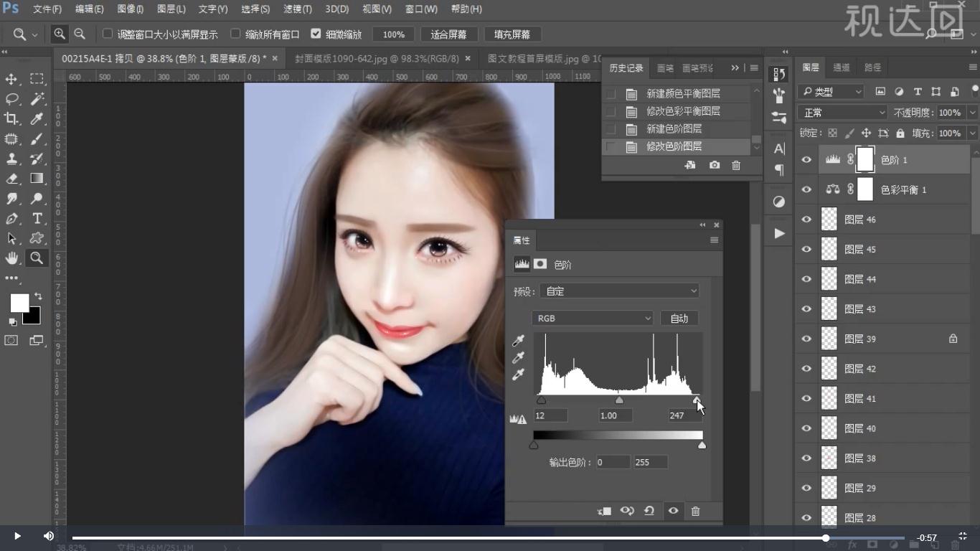Click the 100% zoom button
This screenshot has width=980, height=551.
[x=394, y=34]
